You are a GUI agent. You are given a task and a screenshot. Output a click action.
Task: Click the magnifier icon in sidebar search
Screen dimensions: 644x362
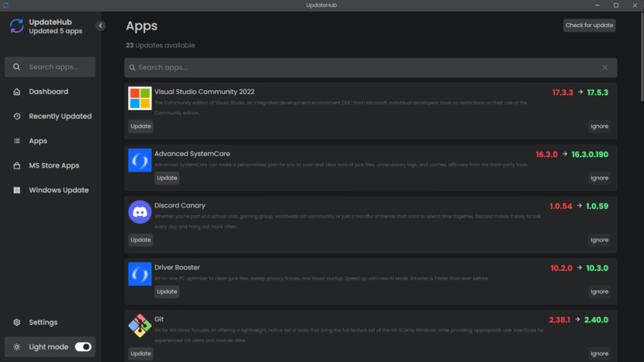(x=16, y=67)
